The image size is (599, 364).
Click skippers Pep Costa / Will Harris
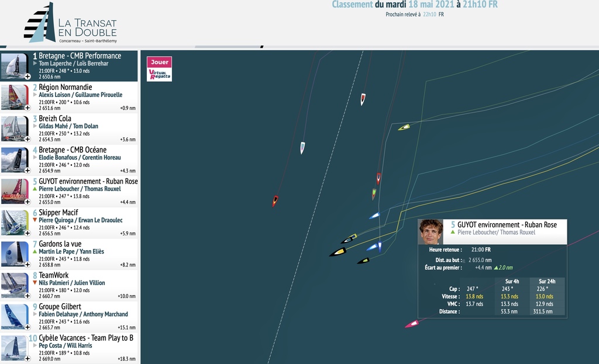66,345
